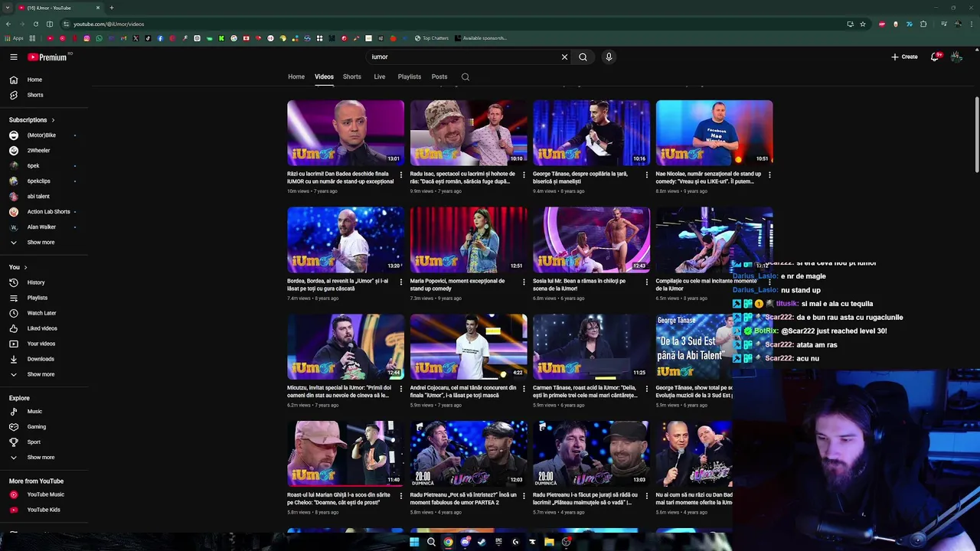Open the Subscriptions section chevron

pos(53,120)
